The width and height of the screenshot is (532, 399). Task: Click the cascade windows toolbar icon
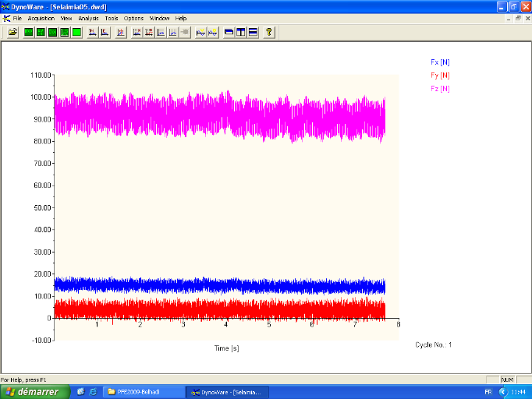click(x=229, y=32)
